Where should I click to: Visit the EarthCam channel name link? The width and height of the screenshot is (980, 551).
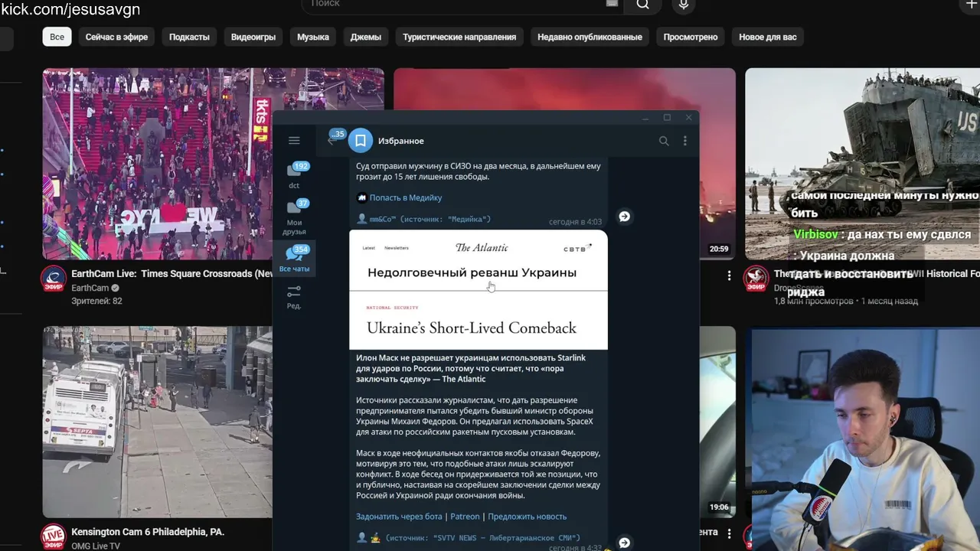tap(90, 288)
